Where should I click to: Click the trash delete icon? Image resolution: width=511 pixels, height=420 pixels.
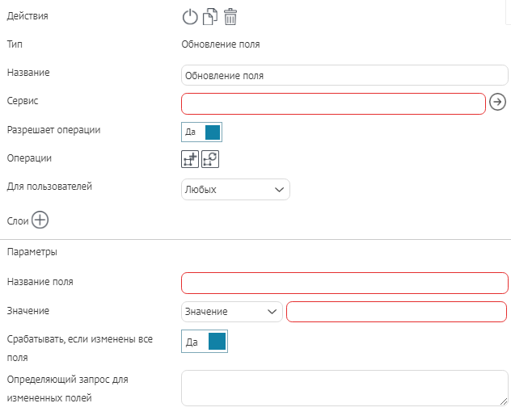click(x=230, y=17)
